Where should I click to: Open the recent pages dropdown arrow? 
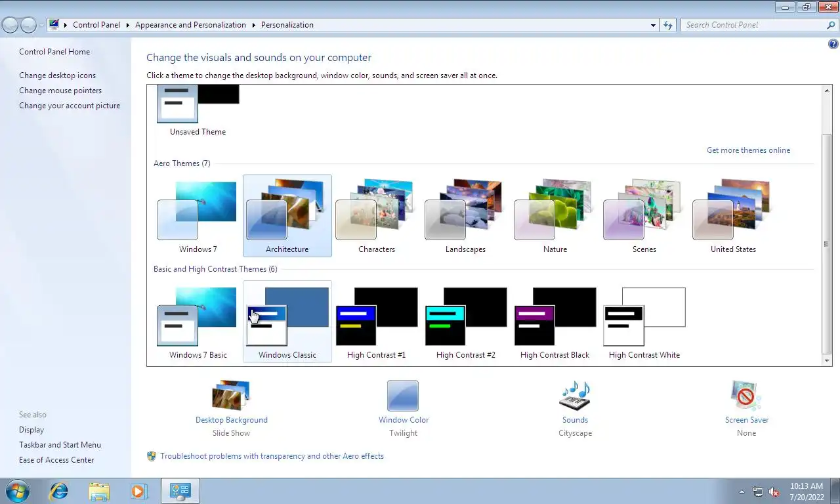[x=41, y=25]
